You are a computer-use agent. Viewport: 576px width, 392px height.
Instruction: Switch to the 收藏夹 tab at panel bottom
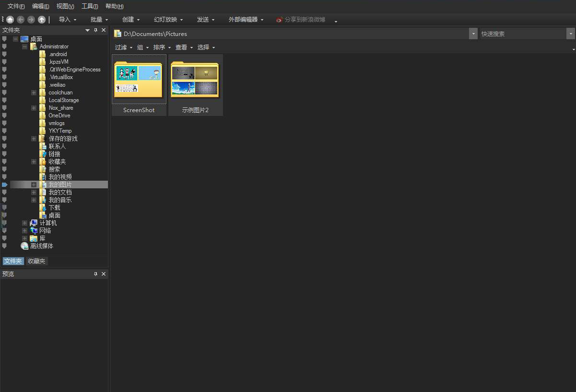36,261
